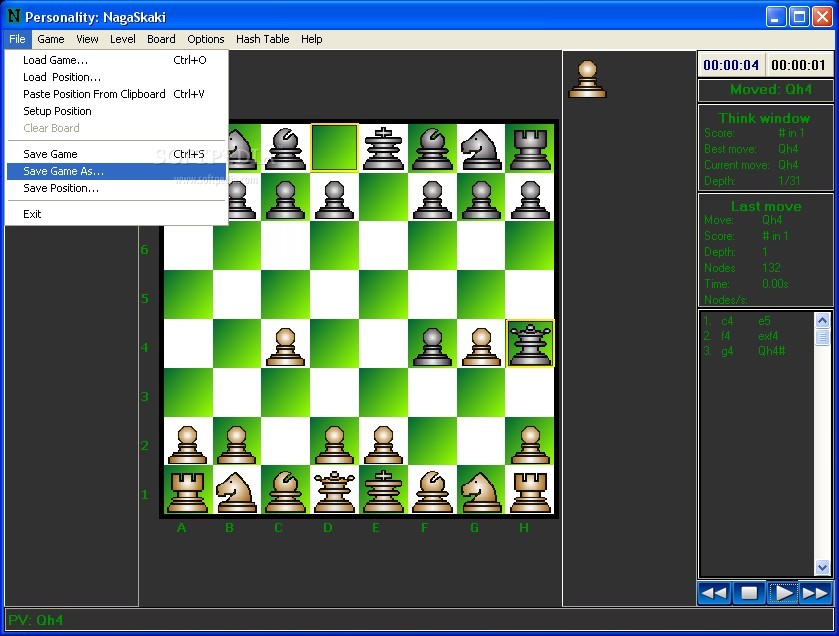Click the 'PV: Qh4' status bar text
Viewport: 839px width, 636px height.
tap(35, 620)
